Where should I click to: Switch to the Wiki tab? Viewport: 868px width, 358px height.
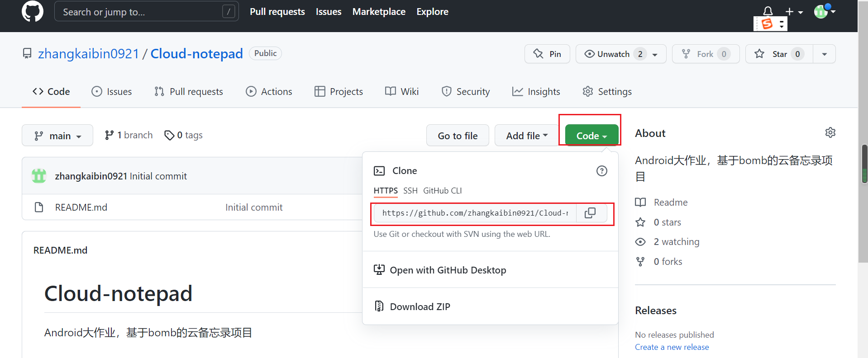pos(402,91)
